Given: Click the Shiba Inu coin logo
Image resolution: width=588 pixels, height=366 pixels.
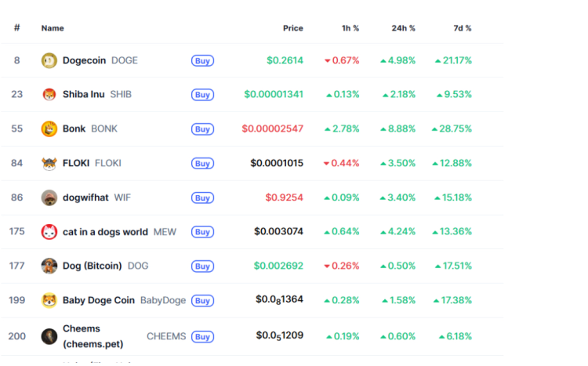Looking at the screenshot, I should (49, 95).
